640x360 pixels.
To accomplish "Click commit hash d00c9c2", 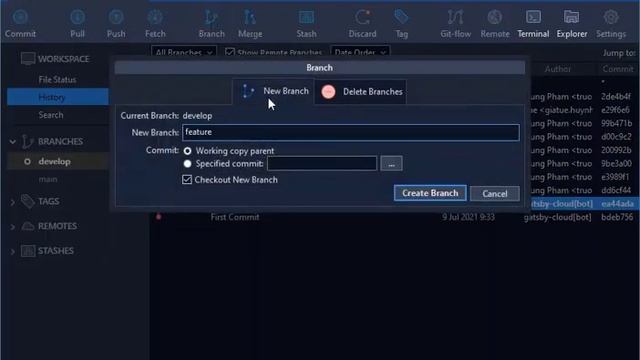I will pyautogui.click(x=616, y=137).
